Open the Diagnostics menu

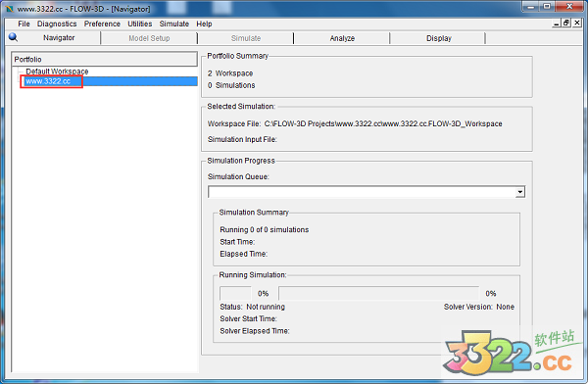pos(57,24)
